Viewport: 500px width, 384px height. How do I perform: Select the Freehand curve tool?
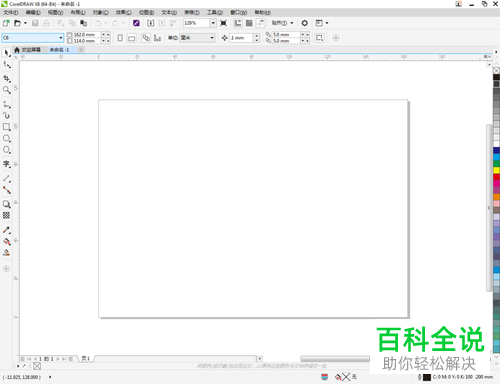tap(6, 104)
